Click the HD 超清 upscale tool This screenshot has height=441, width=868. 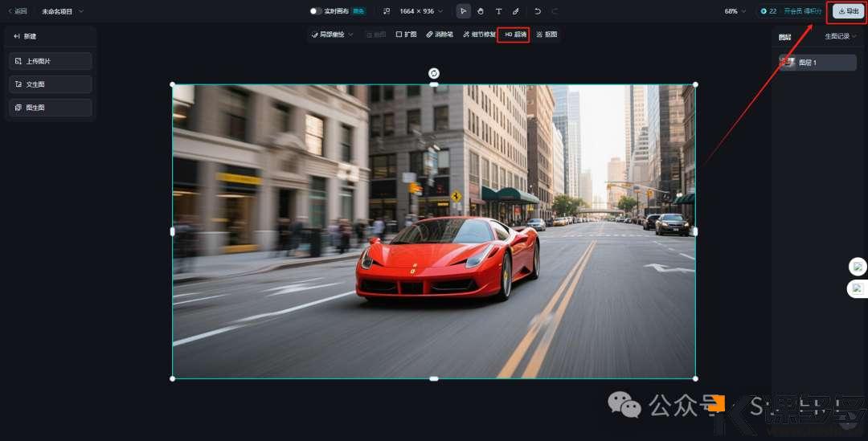tap(514, 35)
